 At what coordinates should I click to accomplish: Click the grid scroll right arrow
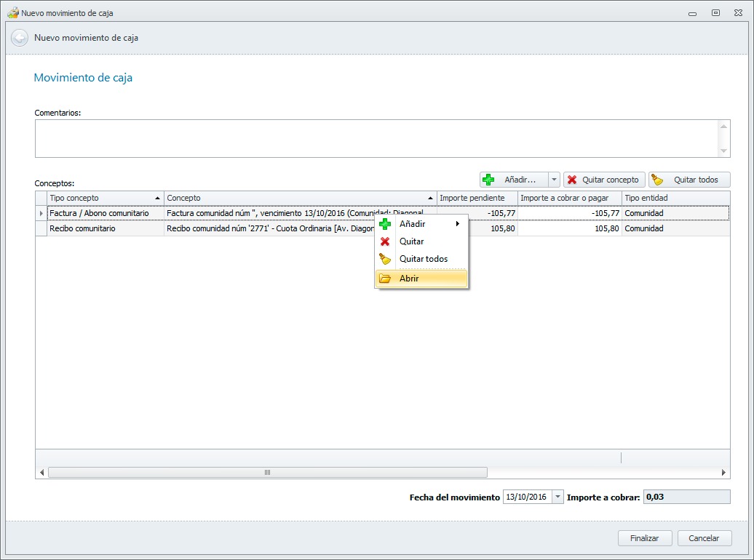[723, 473]
